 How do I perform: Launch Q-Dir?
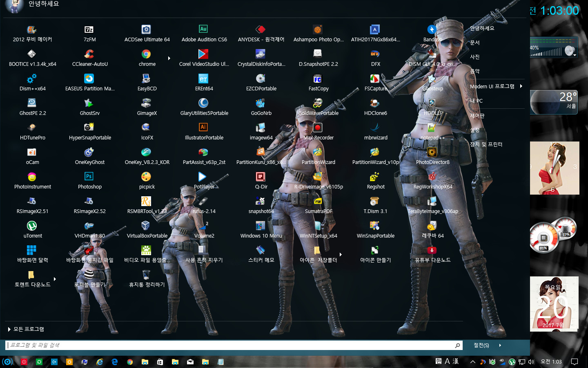[x=261, y=181]
